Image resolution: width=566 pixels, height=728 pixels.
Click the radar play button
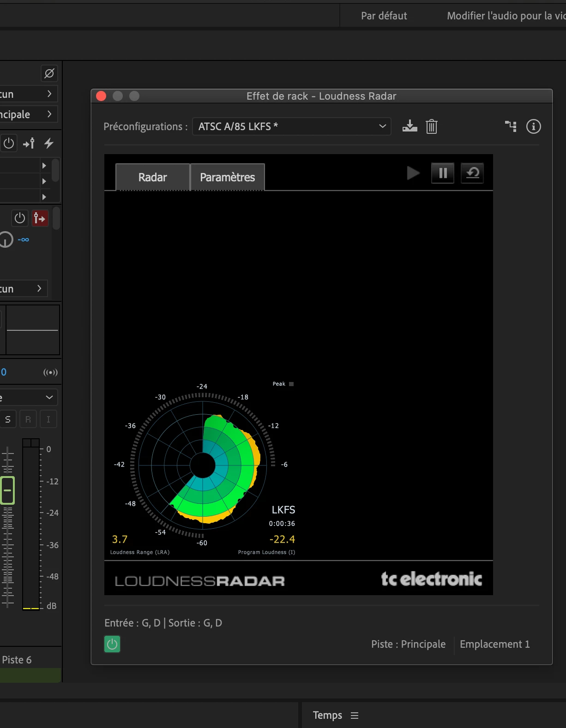tap(413, 173)
